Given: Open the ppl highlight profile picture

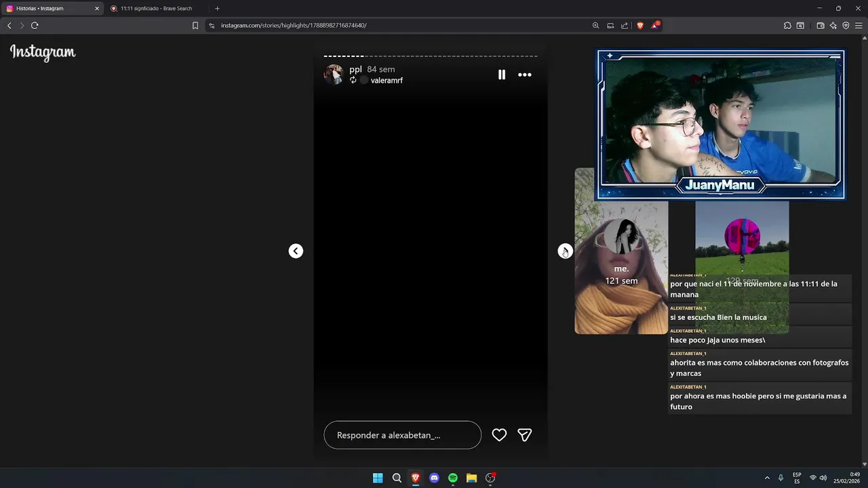Looking at the screenshot, I should pyautogui.click(x=334, y=75).
